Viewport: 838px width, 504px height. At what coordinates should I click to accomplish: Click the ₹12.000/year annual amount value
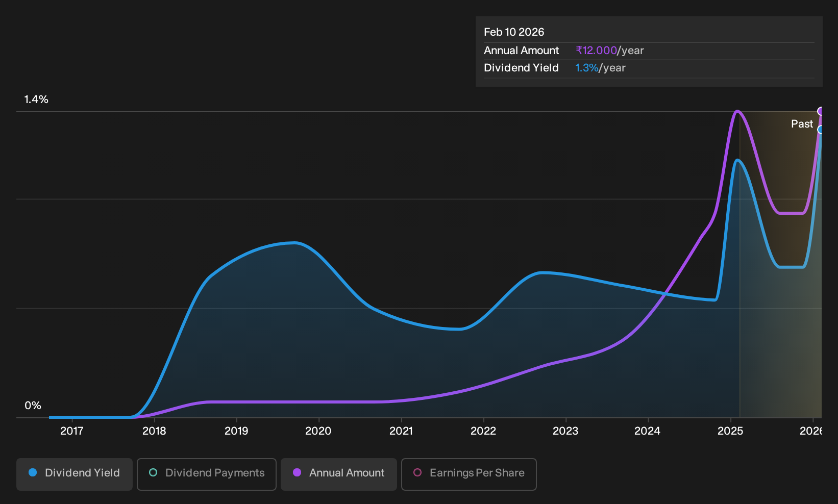(x=610, y=51)
